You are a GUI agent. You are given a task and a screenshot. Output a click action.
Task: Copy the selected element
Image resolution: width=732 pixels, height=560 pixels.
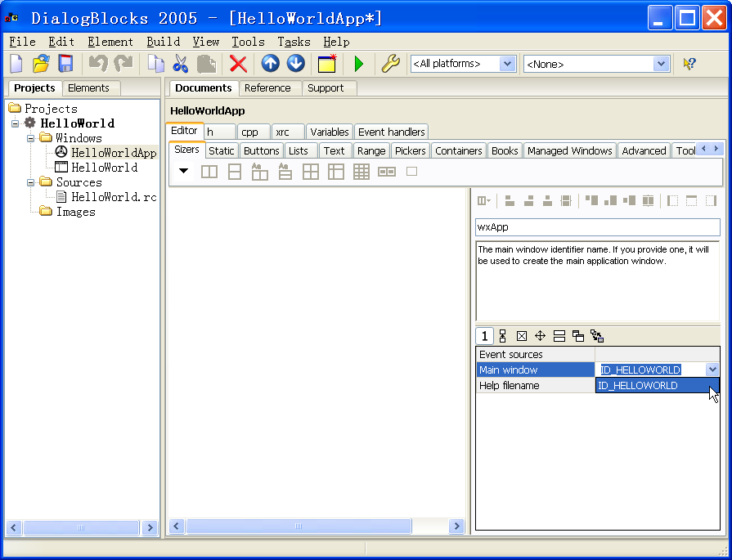pos(155,64)
